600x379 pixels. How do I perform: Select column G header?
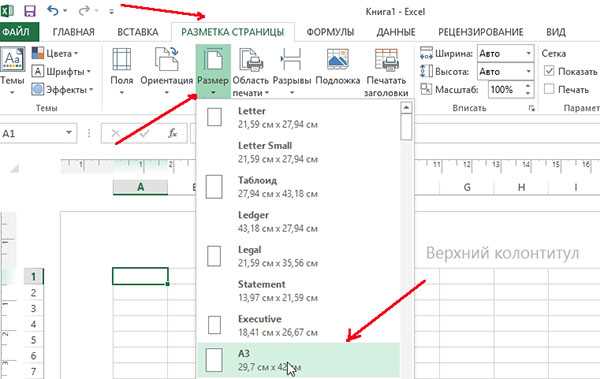pos(467,188)
